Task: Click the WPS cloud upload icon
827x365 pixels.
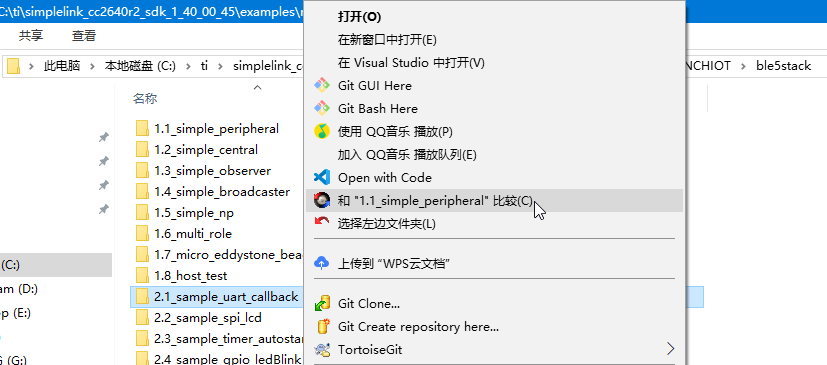Action: point(322,262)
